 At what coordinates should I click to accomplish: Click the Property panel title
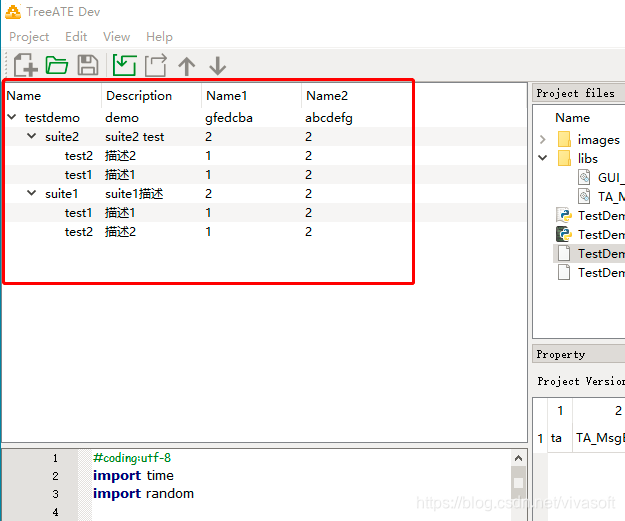point(560,354)
